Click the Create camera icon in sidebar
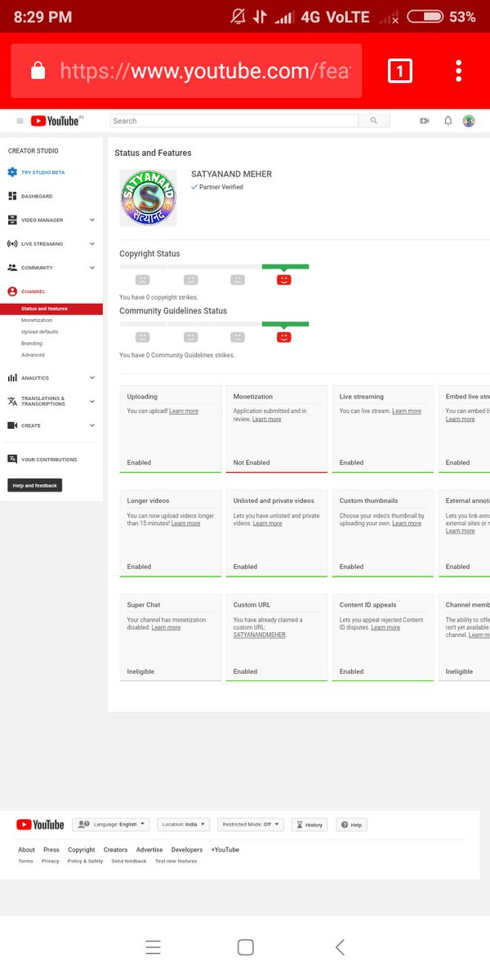The image size is (490, 980). (x=12, y=425)
